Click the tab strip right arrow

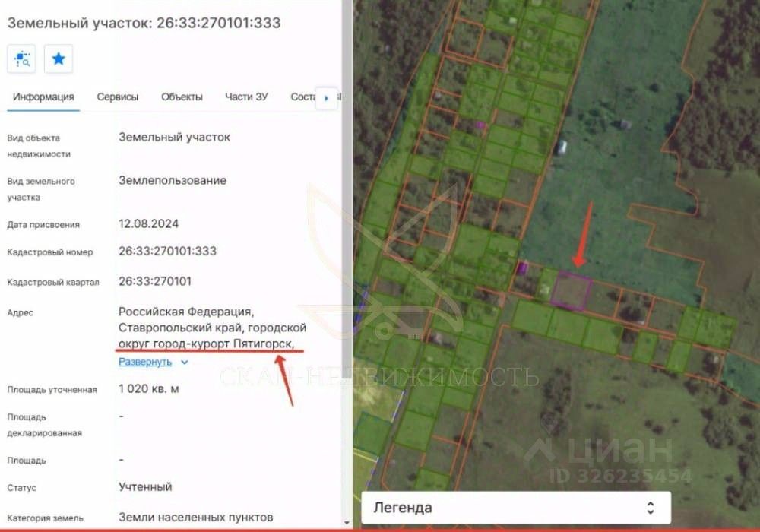click(326, 98)
